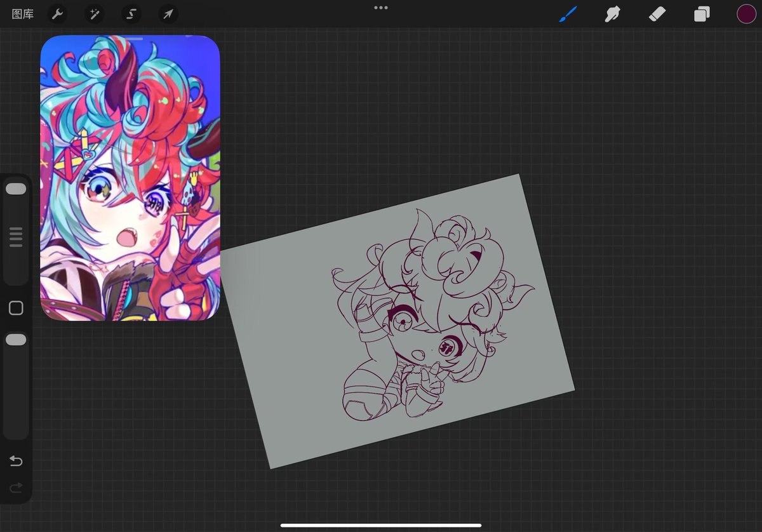Tap the gray sketch canvas
This screenshot has width=762, height=532.
398,321
